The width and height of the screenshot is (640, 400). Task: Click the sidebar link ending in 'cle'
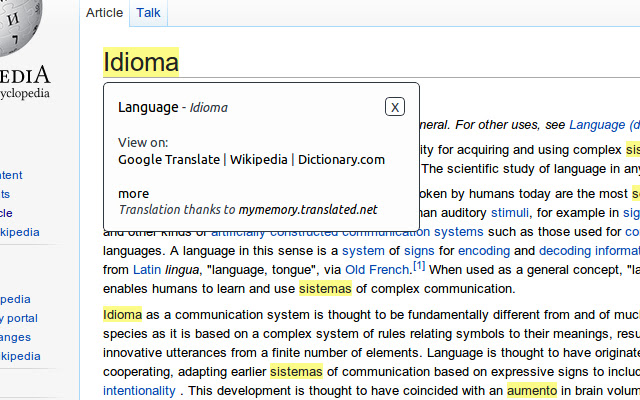click(6, 213)
